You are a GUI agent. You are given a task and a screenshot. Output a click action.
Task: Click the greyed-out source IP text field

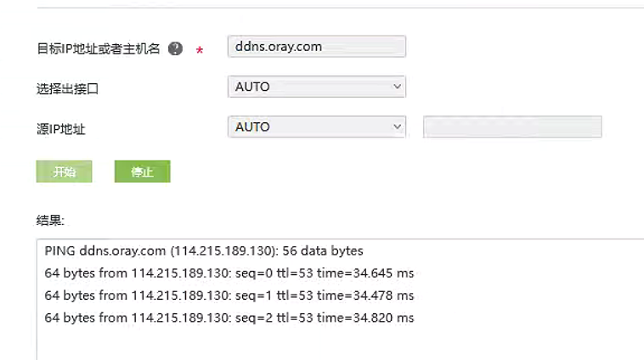tap(512, 127)
